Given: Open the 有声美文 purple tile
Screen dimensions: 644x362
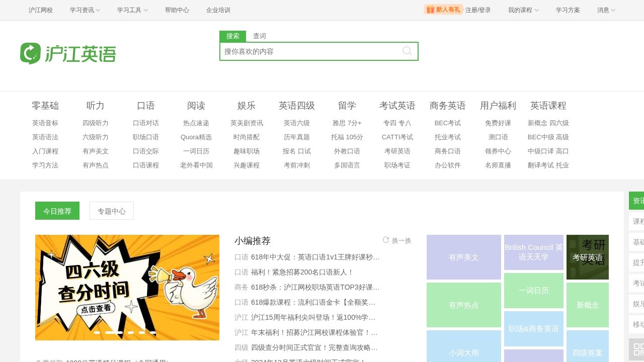Looking at the screenshot, I should [464, 257].
